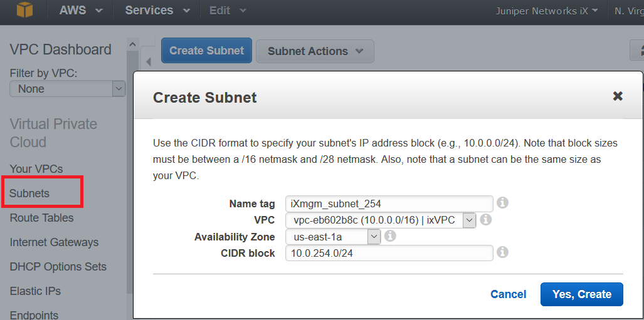Click the AWS orange cube logo
Image resolution: width=644 pixels, height=320 pixels.
(24, 11)
